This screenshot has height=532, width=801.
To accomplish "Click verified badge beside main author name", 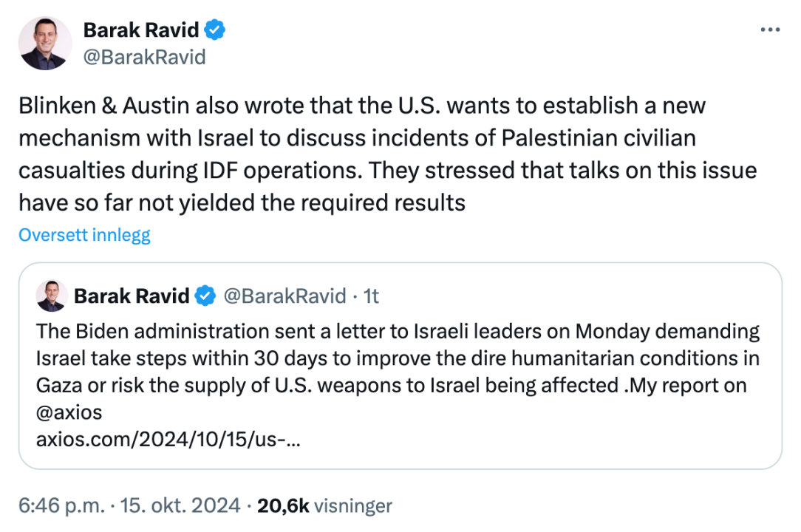I will (215, 30).
